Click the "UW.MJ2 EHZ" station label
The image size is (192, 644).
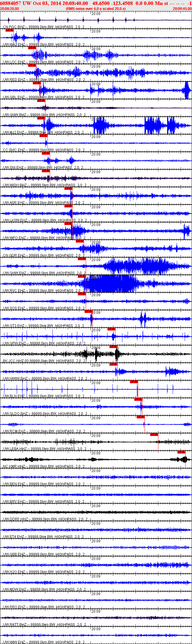pyautogui.click(x=14, y=132)
